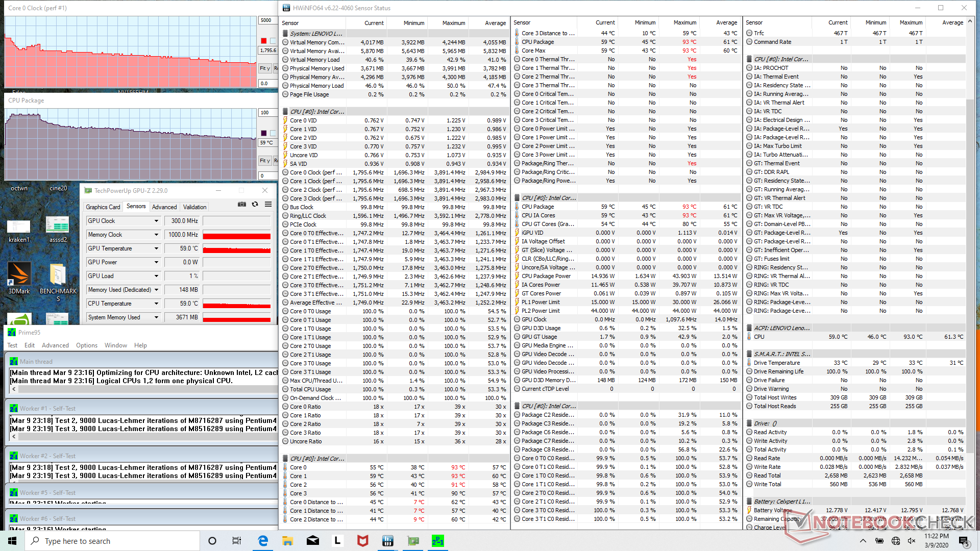
Task: Open the BENCHMARKS desktop folder icon
Action: coord(58,275)
